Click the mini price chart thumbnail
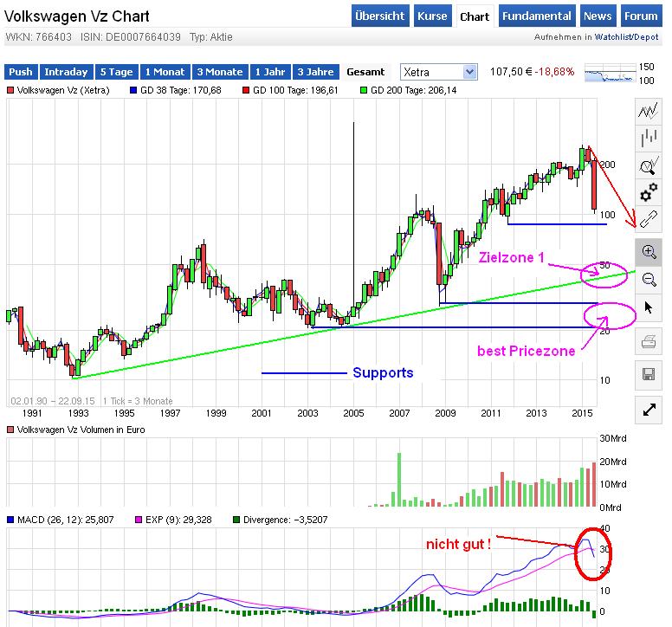This screenshot has height=627, width=672. pyautogui.click(x=610, y=74)
